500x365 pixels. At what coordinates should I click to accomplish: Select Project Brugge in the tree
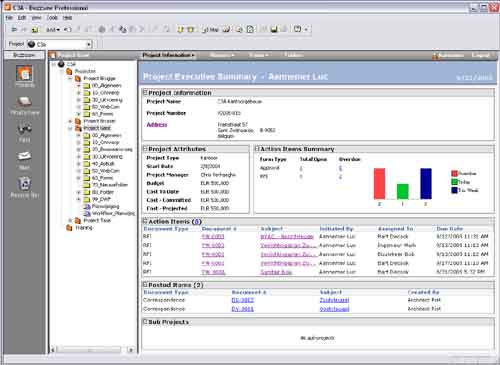pyautogui.click(x=99, y=79)
